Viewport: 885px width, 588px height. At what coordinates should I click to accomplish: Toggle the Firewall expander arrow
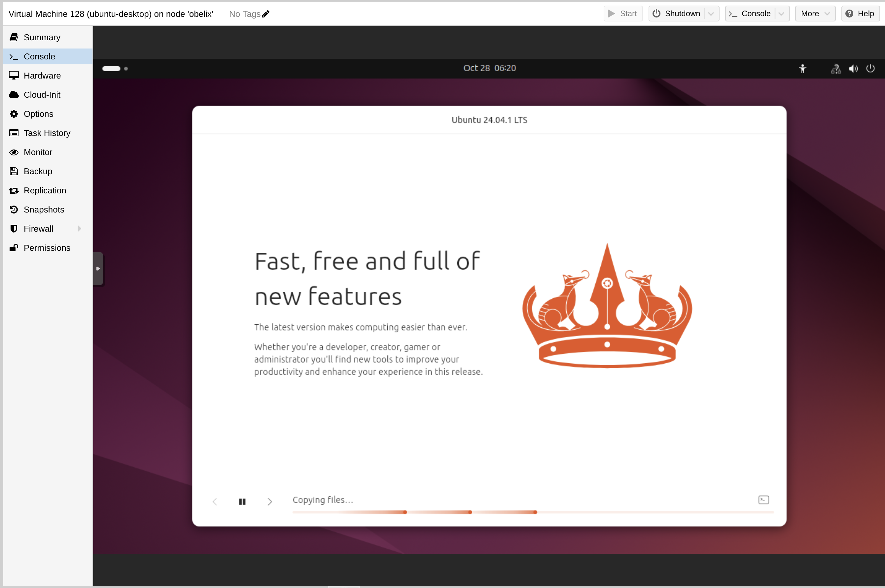click(79, 229)
